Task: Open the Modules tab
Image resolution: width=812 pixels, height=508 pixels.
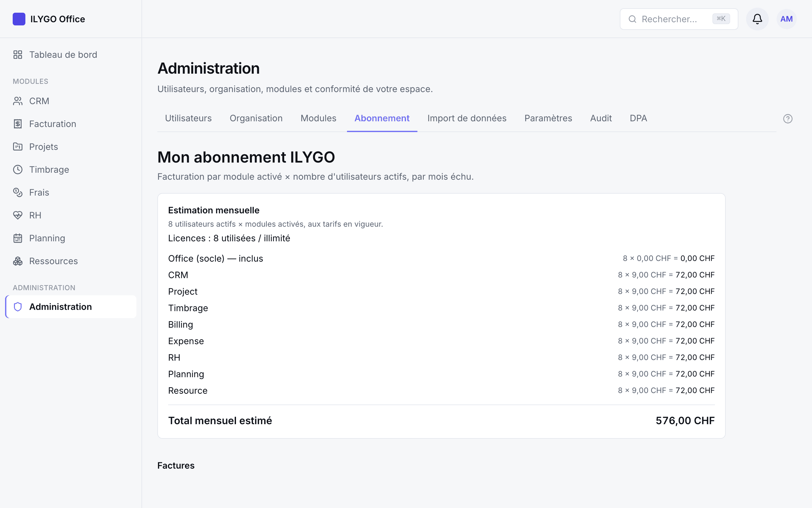Action: tap(318, 118)
